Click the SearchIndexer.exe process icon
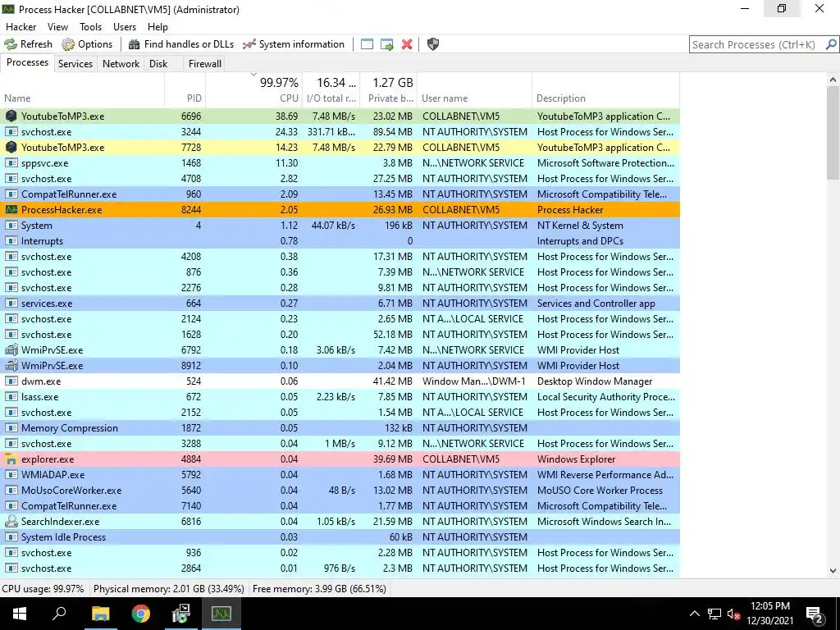This screenshot has height=630, width=840. click(11, 521)
